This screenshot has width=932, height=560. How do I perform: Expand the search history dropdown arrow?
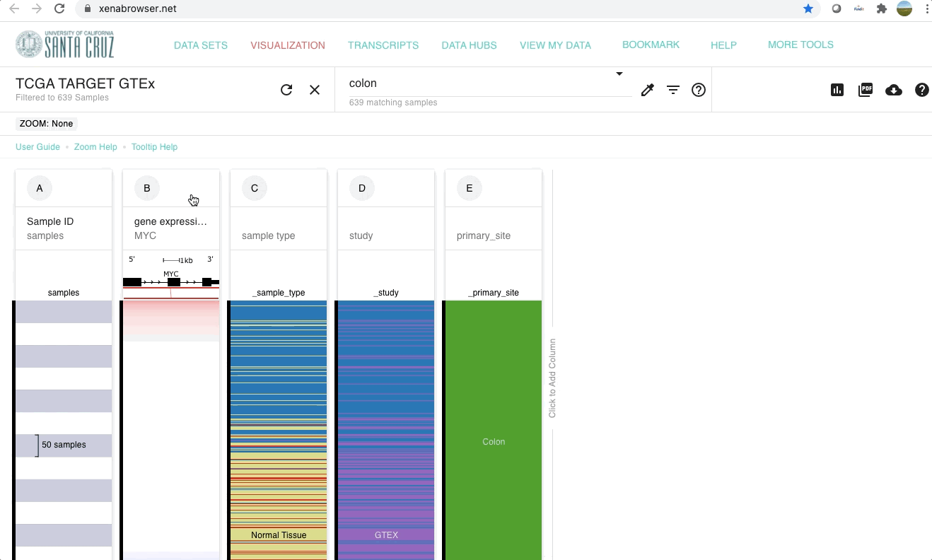(619, 74)
